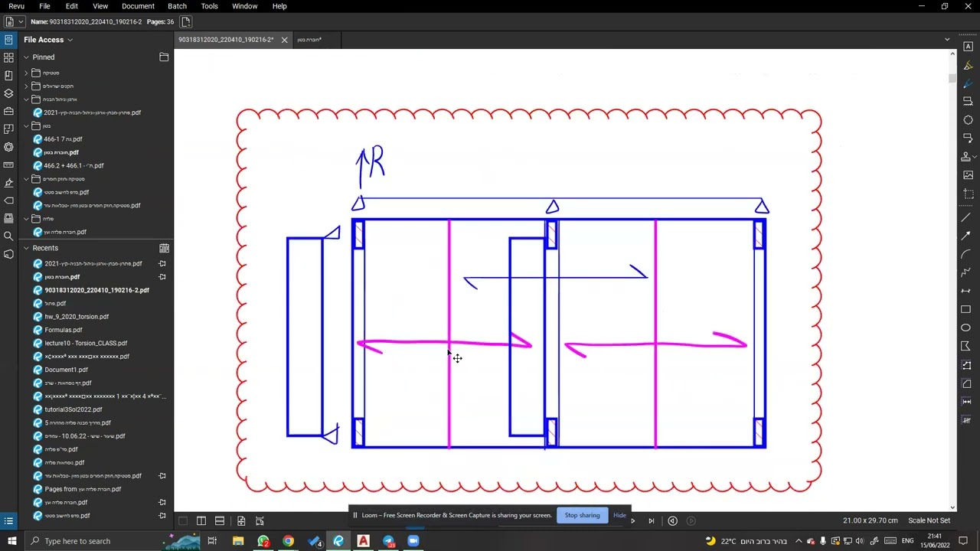Expand the first pinned folder
The height and width of the screenshot is (551, 980).
(26, 73)
